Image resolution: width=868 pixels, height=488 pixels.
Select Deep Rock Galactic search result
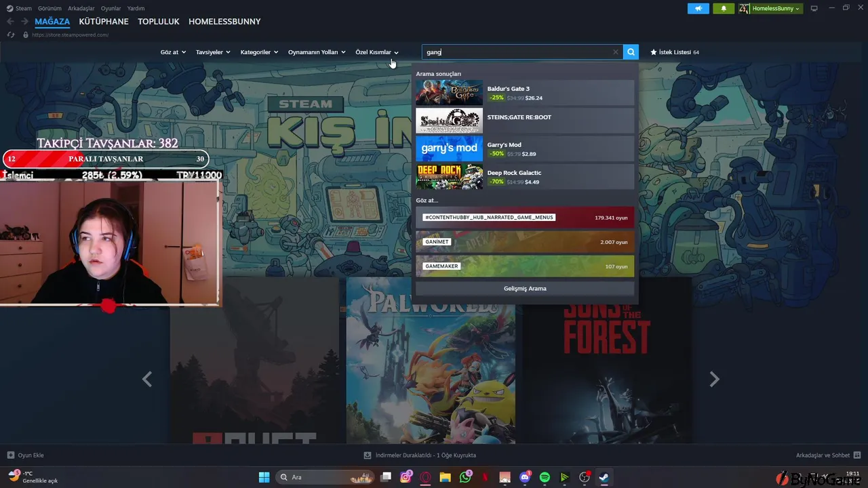525,176
